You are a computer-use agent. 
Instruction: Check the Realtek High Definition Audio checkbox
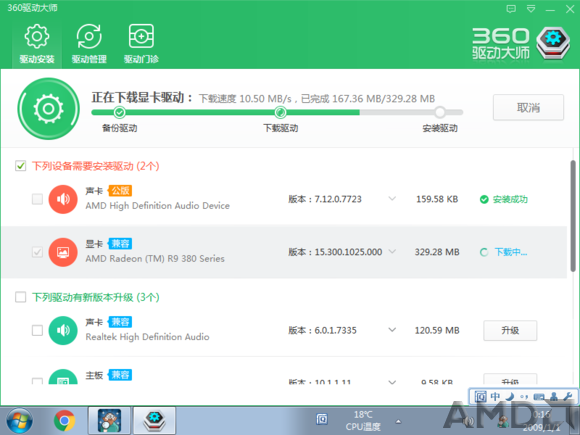[37, 330]
